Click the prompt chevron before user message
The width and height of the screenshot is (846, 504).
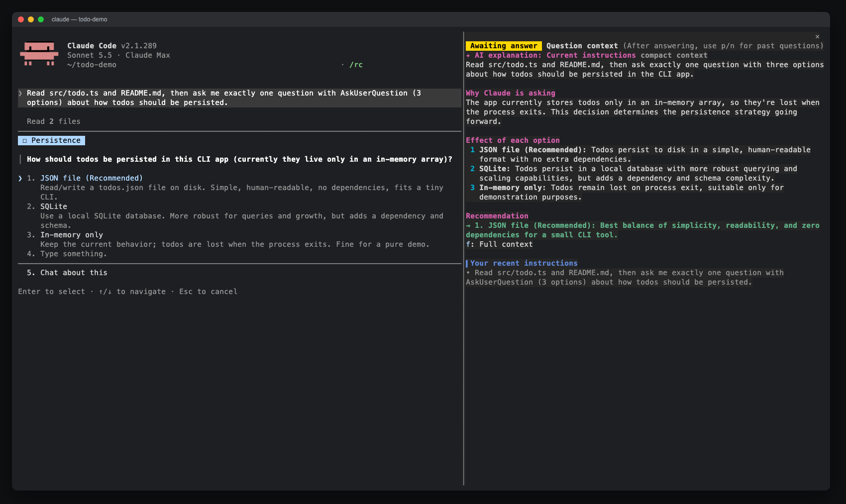[x=20, y=93]
